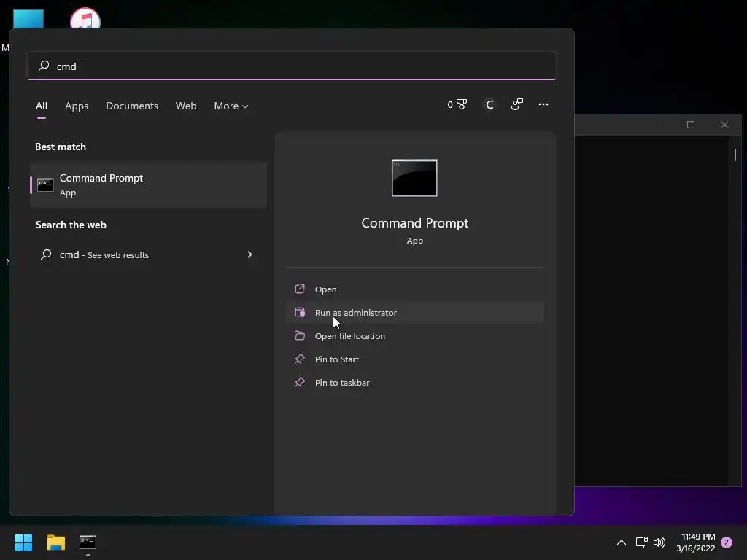
Task: Choose Open file location
Action: [415, 335]
